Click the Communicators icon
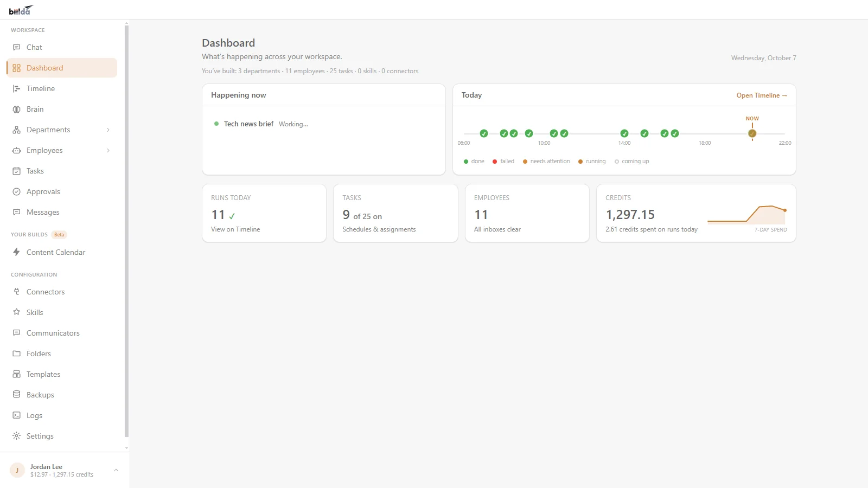The width and height of the screenshot is (868, 488). click(x=17, y=333)
